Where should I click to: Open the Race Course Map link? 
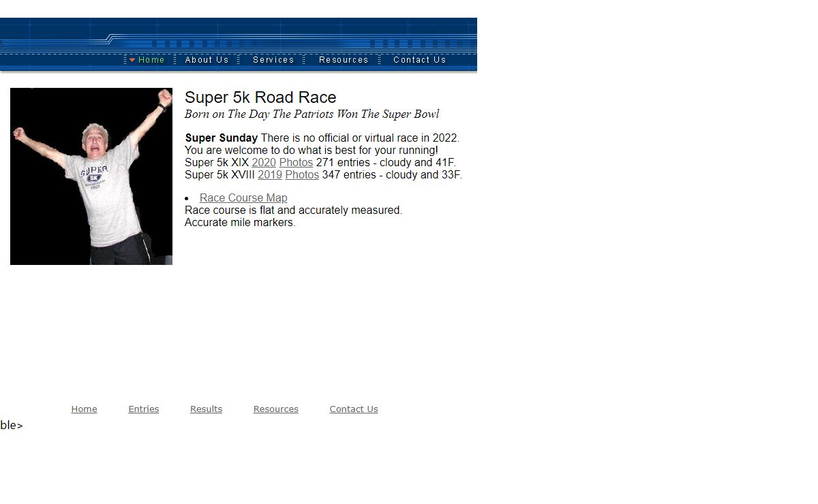tap(243, 198)
